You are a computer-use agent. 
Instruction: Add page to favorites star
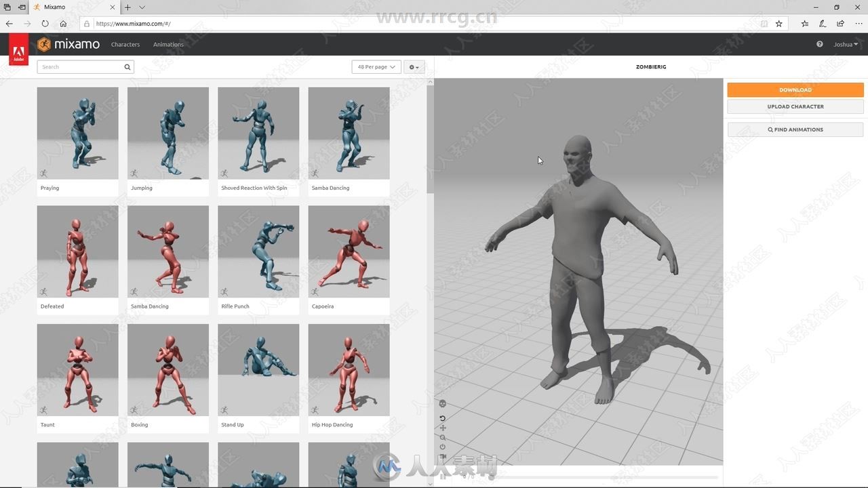779,24
